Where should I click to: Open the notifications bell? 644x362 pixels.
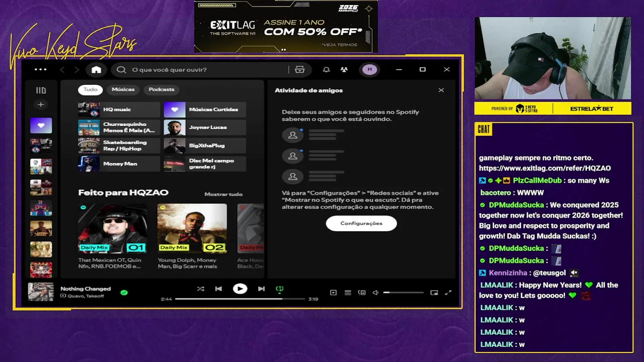click(x=327, y=69)
